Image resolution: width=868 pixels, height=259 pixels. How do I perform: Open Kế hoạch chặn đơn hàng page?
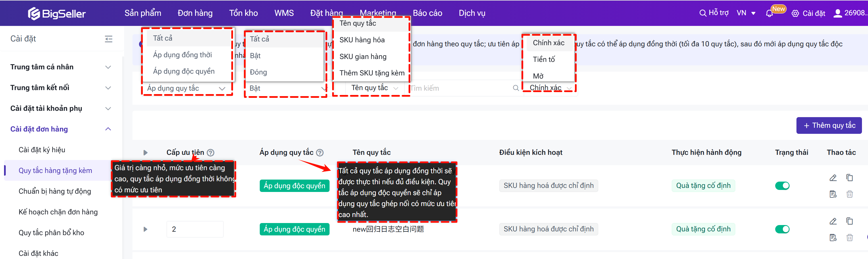[58, 212]
